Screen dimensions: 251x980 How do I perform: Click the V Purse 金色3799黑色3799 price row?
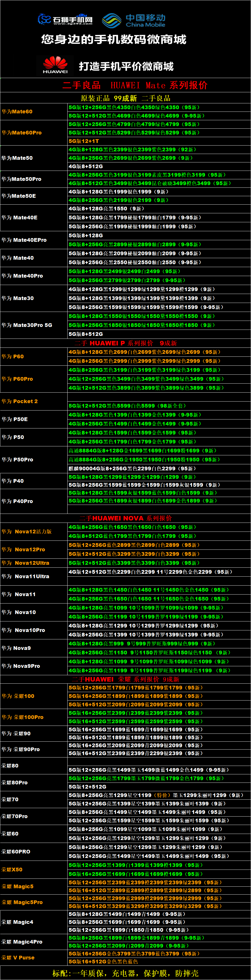coord(159,954)
